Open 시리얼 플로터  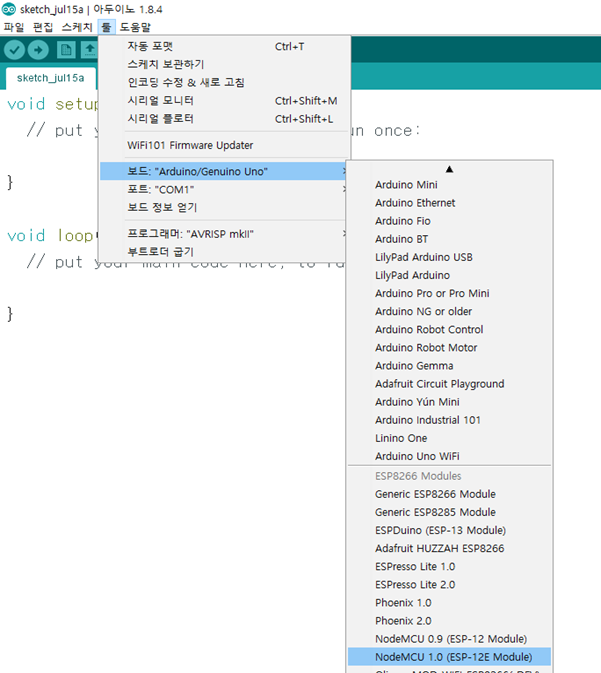click(225, 118)
